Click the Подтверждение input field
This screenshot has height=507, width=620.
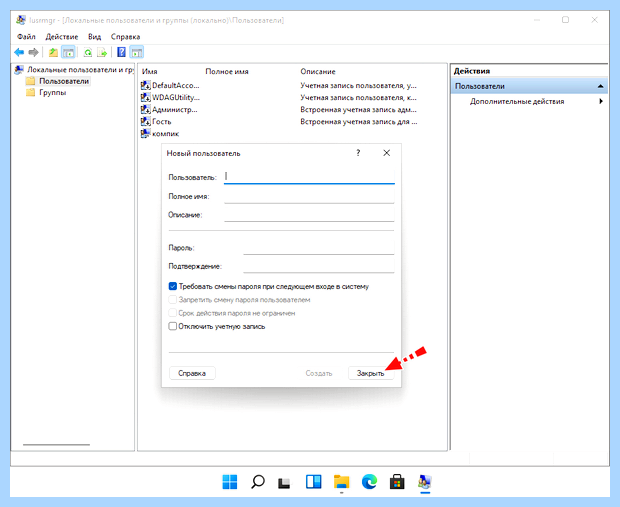(319, 266)
